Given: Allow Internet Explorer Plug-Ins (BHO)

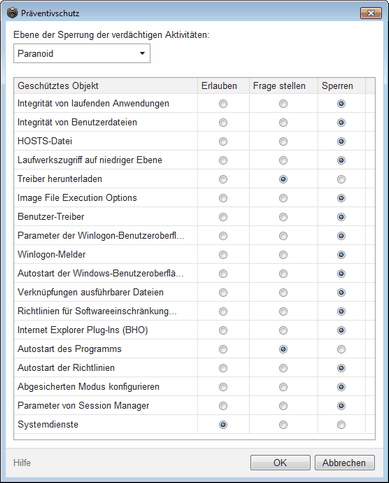Looking at the screenshot, I should pyautogui.click(x=223, y=330).
